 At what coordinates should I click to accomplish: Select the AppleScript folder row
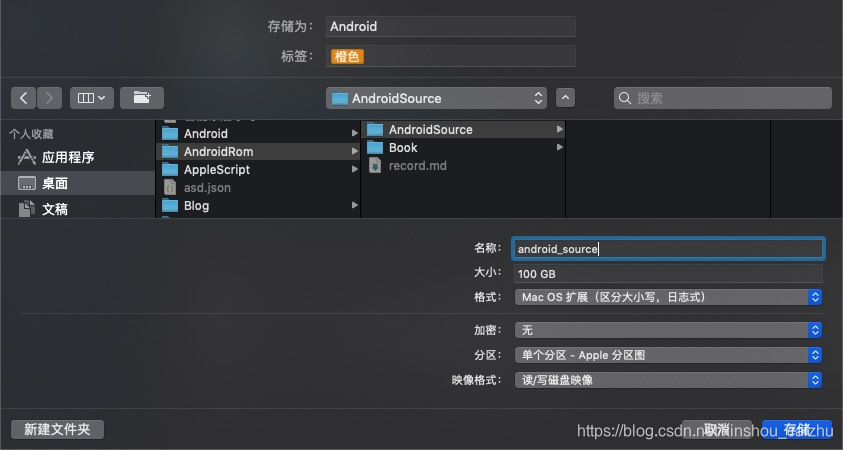[258, 169]
